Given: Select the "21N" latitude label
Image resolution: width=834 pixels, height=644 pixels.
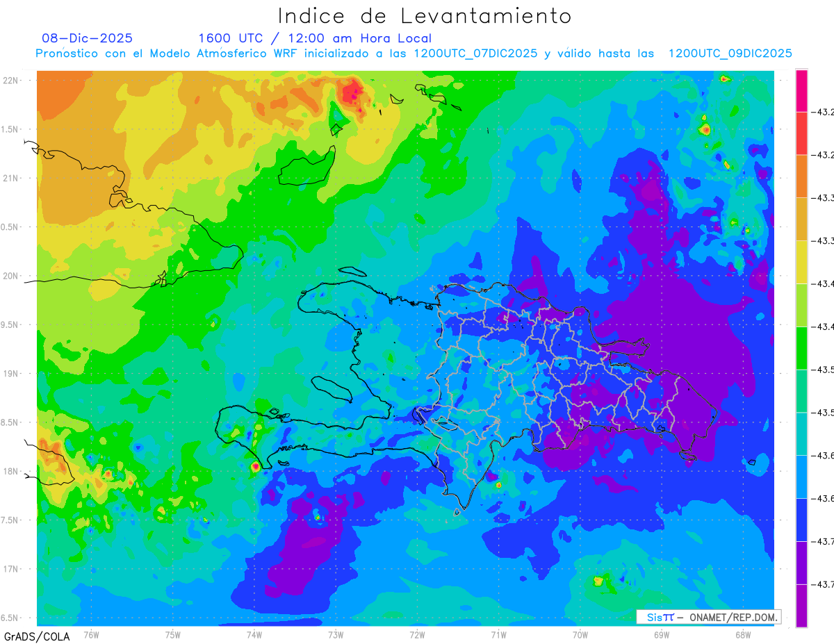Looking at the screenshot, I should (x=11, y=178).
